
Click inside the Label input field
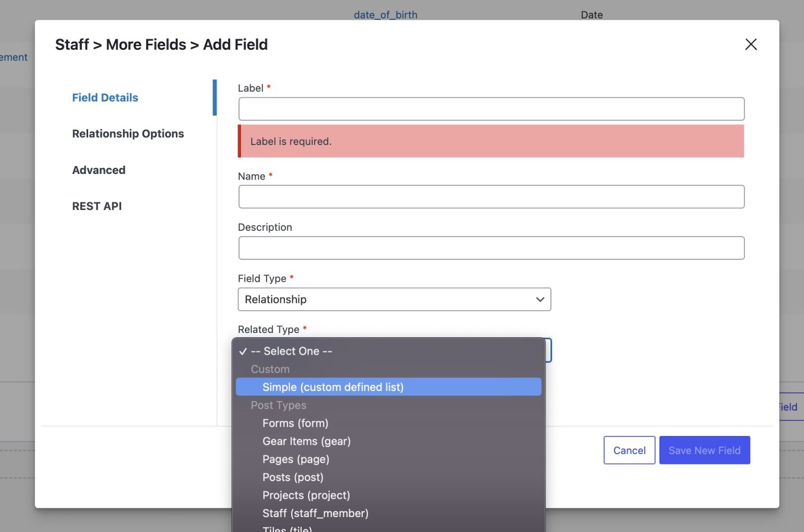(491, 108)
